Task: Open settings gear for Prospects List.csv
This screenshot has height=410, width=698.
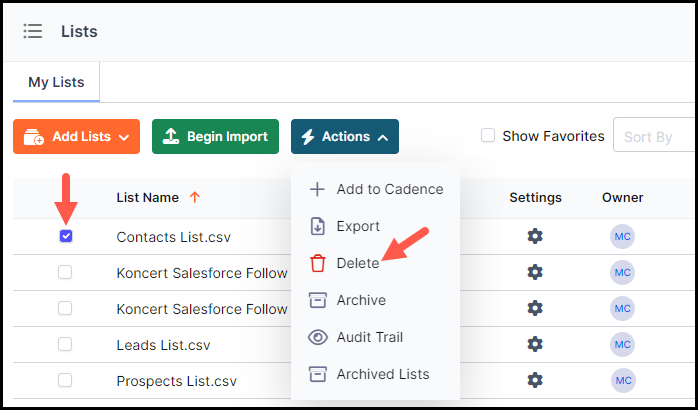Action: (535, 380)
